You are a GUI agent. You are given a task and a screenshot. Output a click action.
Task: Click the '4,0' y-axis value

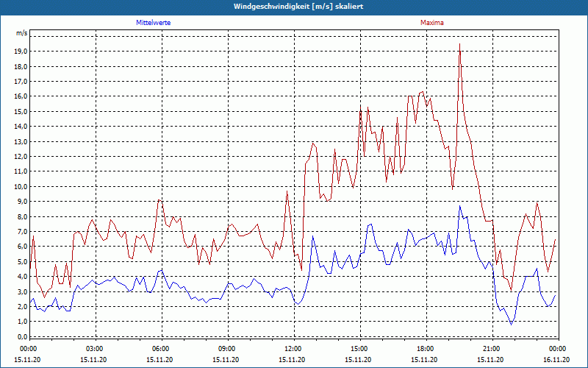point(23,277)
